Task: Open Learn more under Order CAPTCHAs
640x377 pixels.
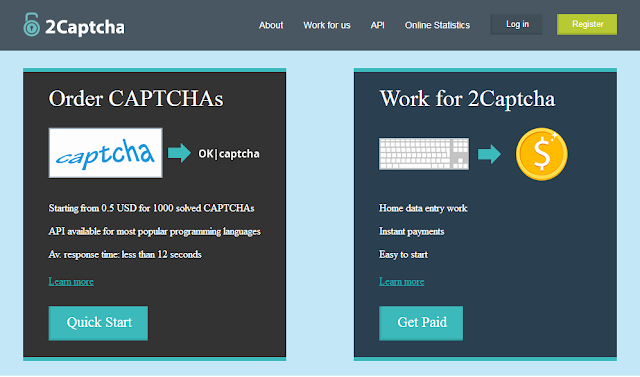Action: click(x=71, y=282)
